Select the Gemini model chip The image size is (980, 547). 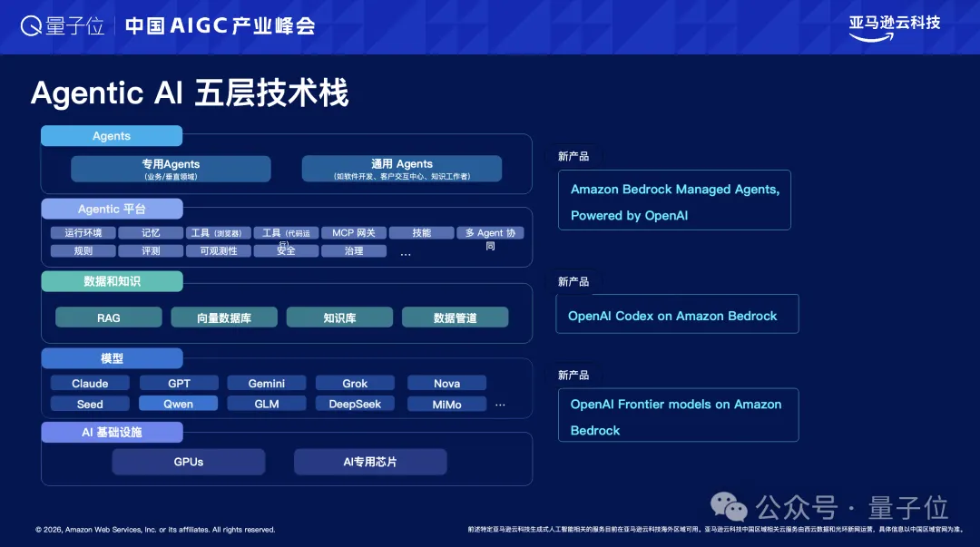(267, 383)
